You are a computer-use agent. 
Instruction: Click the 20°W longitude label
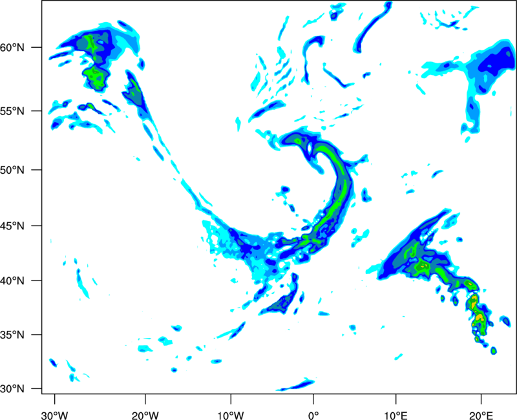[x=145, y=415]
